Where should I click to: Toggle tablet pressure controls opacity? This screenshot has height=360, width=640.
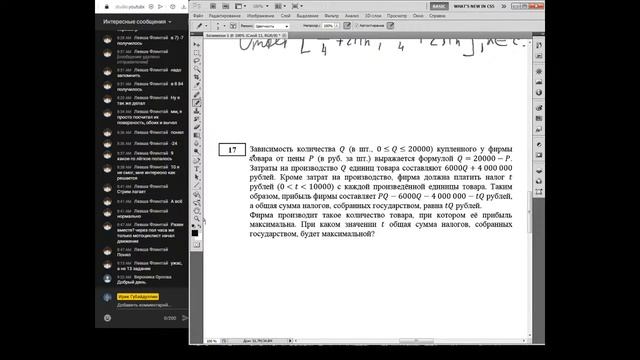347,26
